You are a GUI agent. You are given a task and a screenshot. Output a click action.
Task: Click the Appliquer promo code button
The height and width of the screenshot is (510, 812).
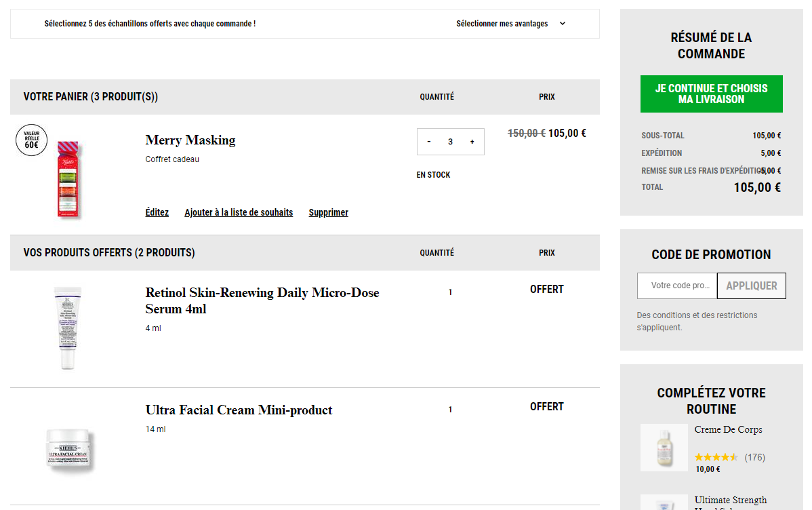tap(752, 286)
